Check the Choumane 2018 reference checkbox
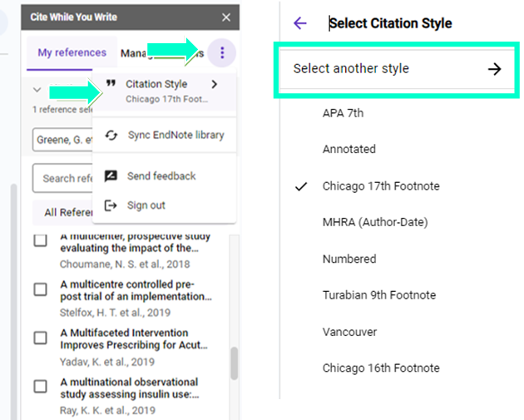Screen dimensions: 524x420 pos(40,241)
